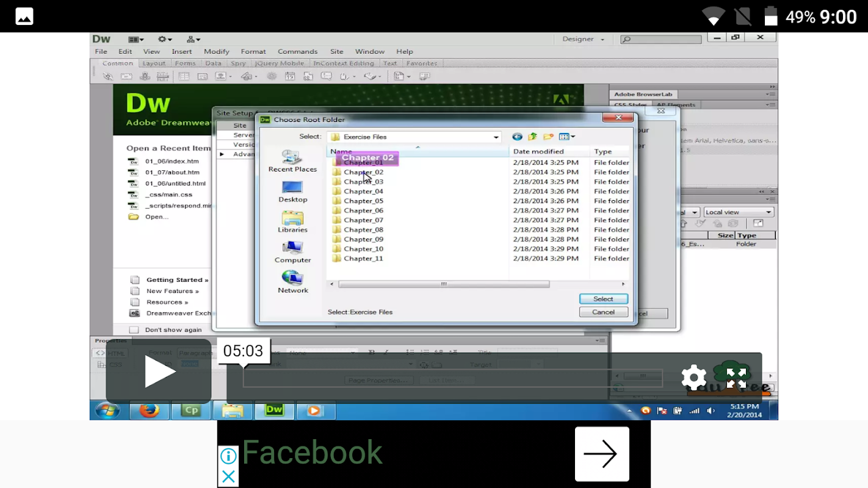Open Captivate from the taskbar
Screen dimensions: 868x488
(x=191, y=411)
